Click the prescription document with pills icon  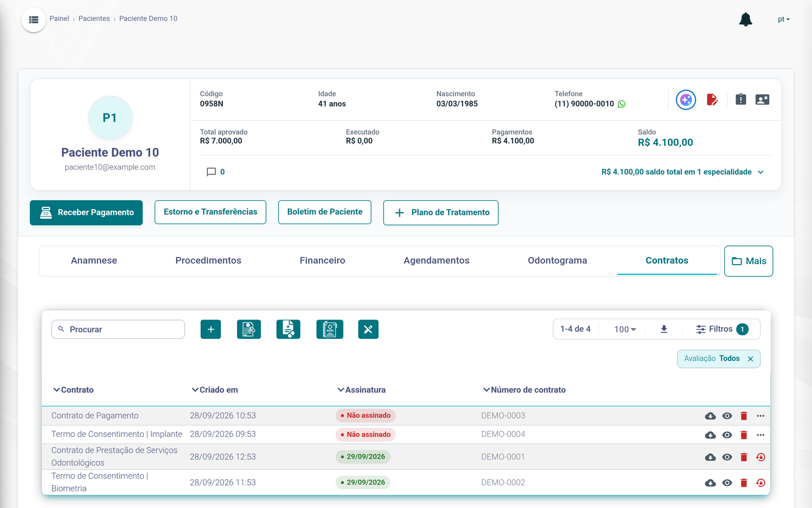249,329
